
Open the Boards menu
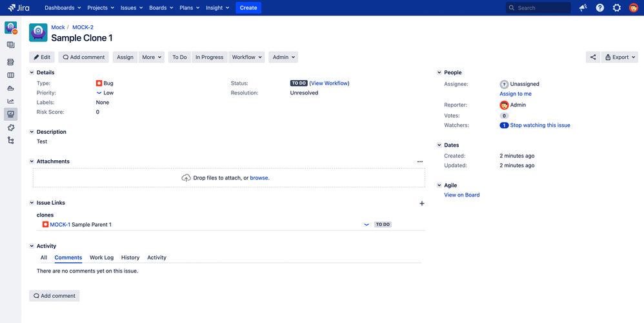click(161, 8)
